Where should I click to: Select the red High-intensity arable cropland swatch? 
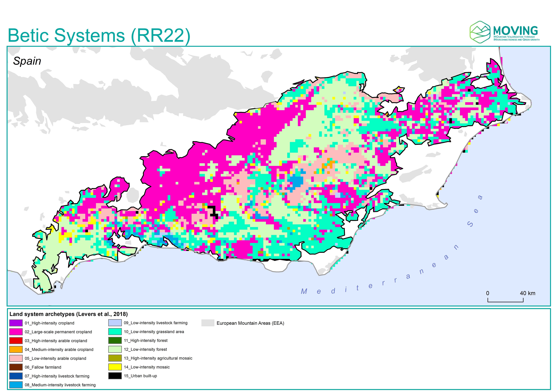click(x=16, y=341)
